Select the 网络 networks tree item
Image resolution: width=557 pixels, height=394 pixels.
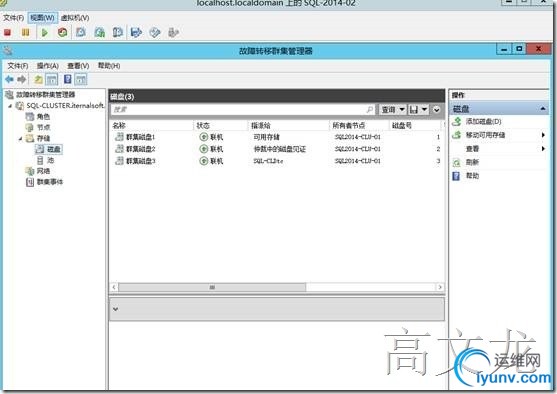coord(43,171)
